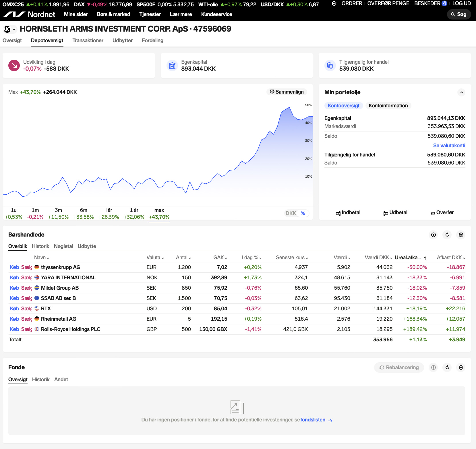Switch to Fonde Historik tab

[x=41, y=380]
